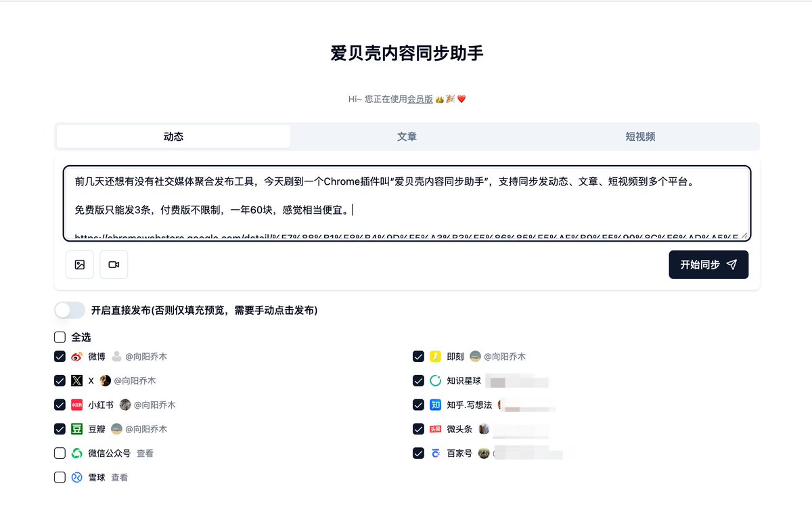812x515 pixels.
Task: Click into the post content text area
Action: coord(407,204)
